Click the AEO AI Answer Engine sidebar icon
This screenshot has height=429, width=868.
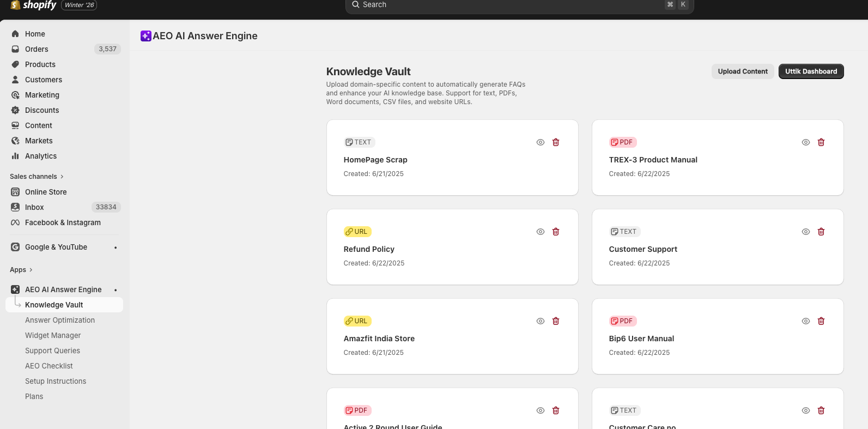[15, 289]
